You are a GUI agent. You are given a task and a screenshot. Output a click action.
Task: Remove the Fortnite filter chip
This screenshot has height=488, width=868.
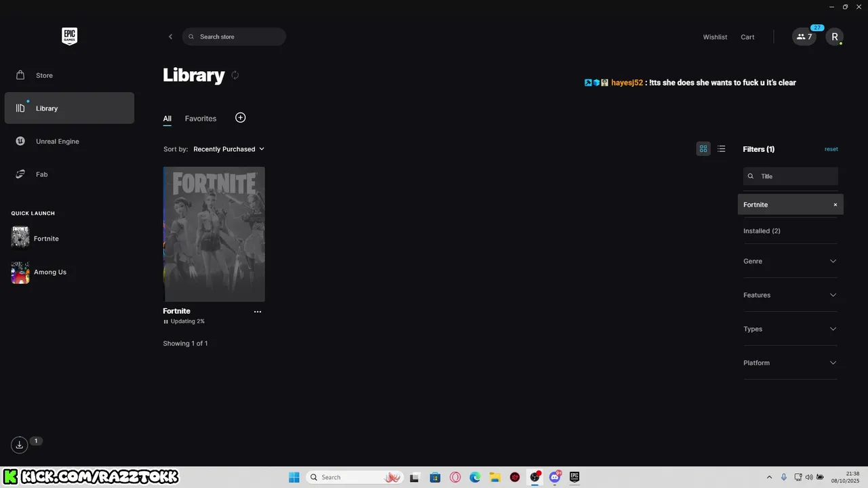pos(835,205)
